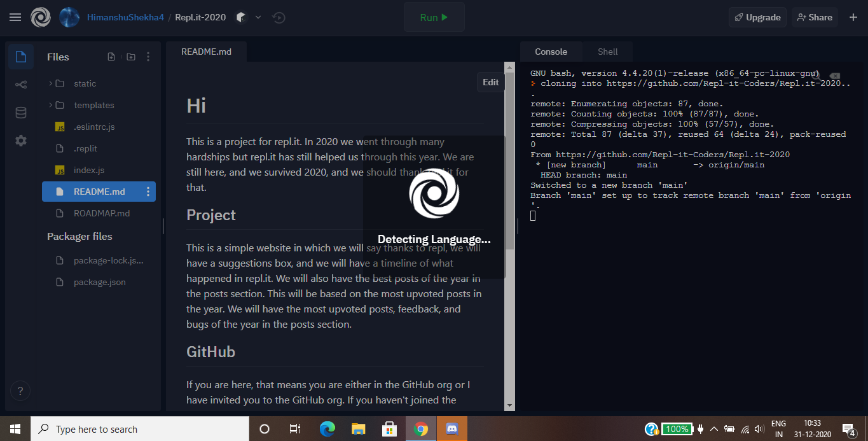
Task: Switch to the Shell tab
Action: click(x=607, y=52)
